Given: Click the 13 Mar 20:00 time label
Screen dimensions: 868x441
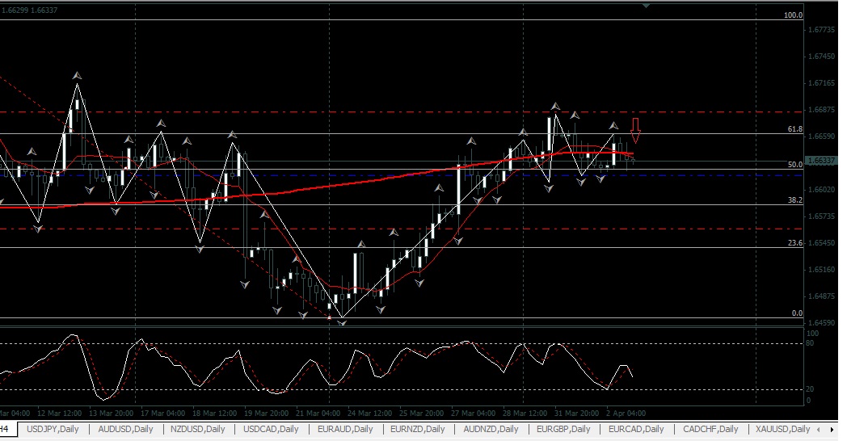Looking at the screenshot, I should coord(111,414).
